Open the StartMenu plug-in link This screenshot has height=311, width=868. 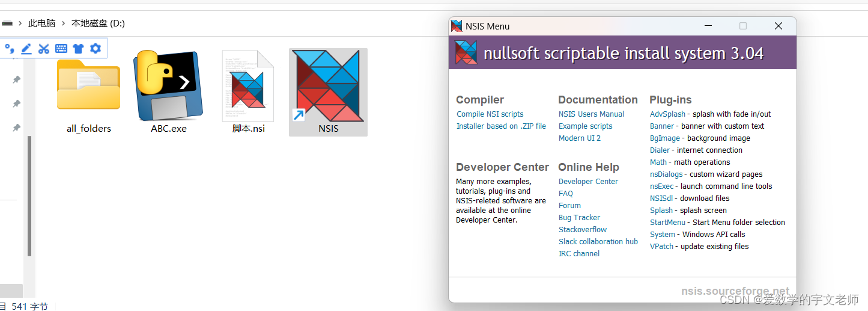667,223
